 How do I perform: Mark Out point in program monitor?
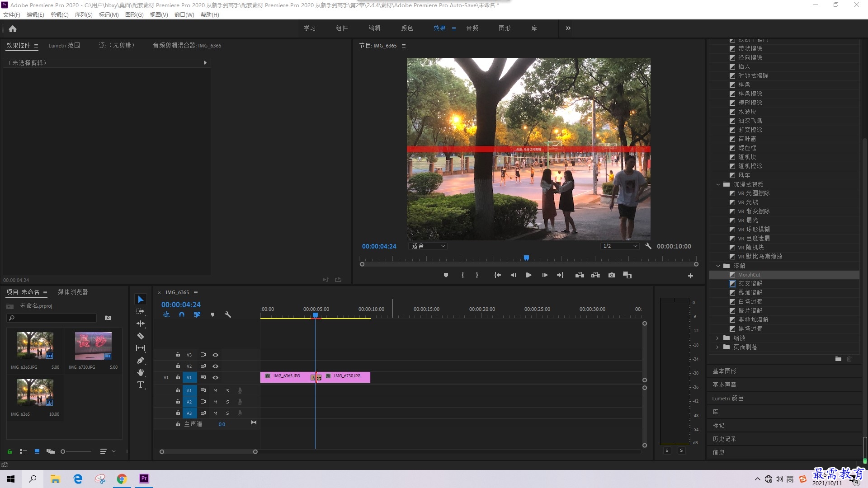(477, 275)
